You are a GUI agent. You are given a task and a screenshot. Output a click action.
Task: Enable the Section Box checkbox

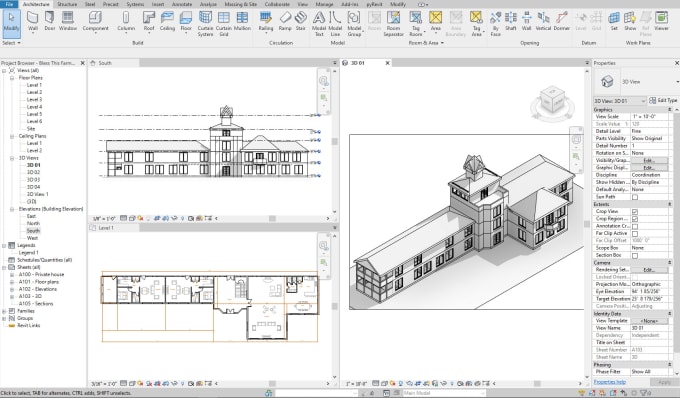tap(634, 255)
